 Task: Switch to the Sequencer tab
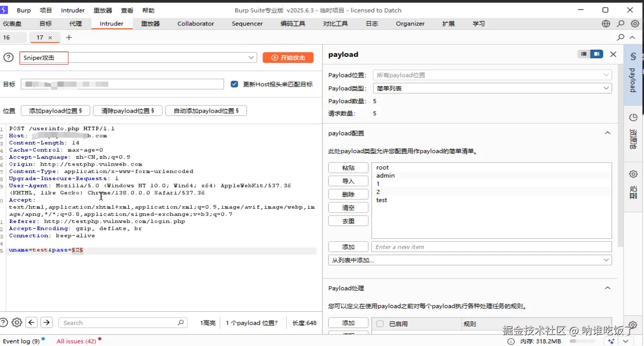pos(247,24)
